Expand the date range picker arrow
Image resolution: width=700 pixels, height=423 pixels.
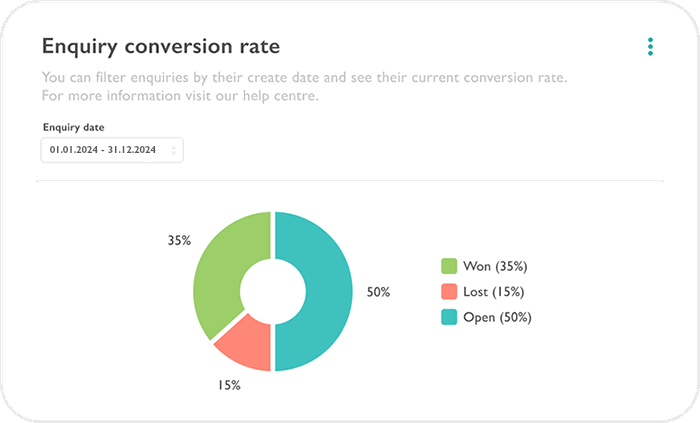pos(175,151)
